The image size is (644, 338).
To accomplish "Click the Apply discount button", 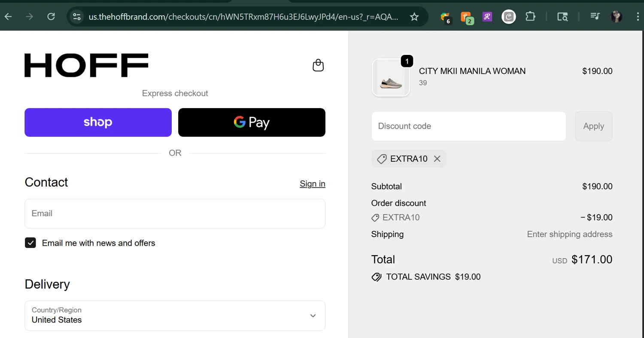I will coord(594,126).
